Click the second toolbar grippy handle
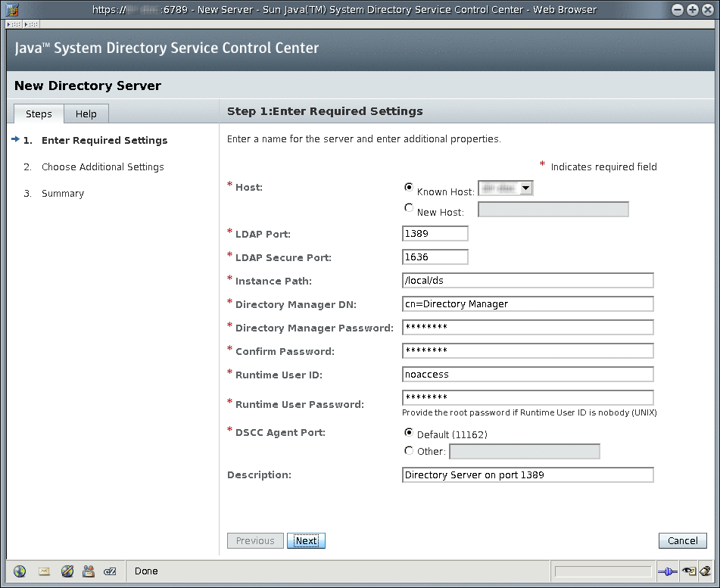720x588 pixels. (31, 24)
